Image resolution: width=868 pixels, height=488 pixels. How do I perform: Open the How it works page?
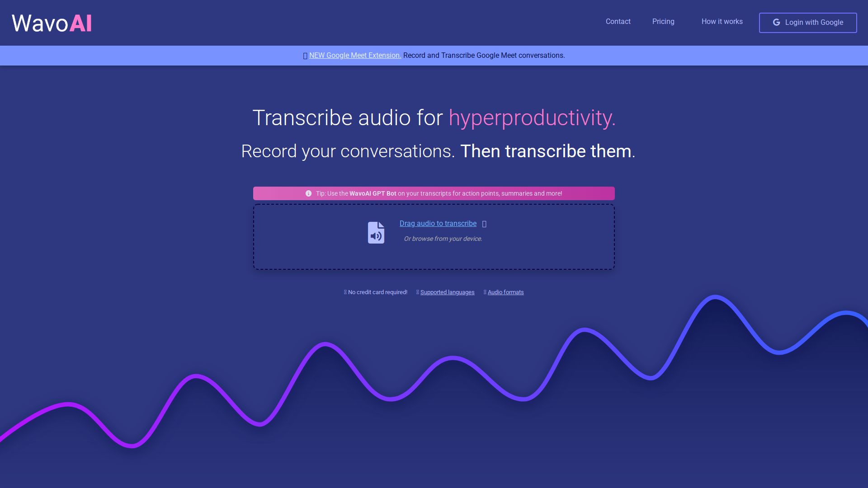point(722,22)
